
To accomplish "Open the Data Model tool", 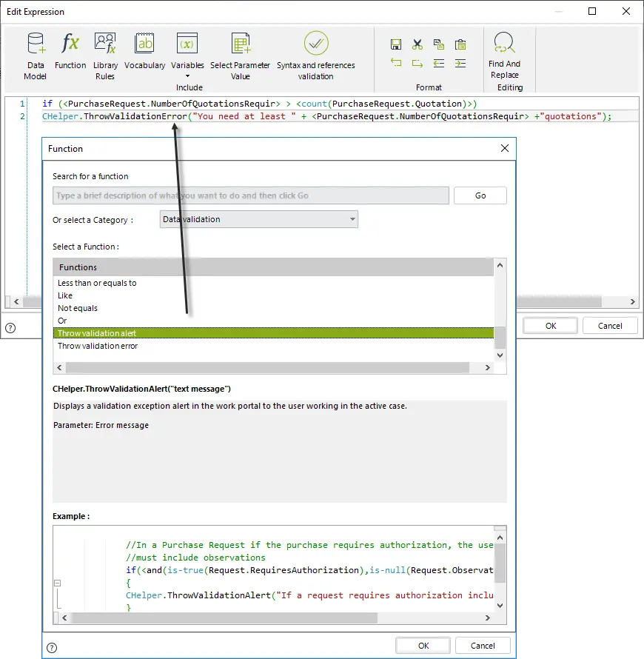I will point(36,56).
